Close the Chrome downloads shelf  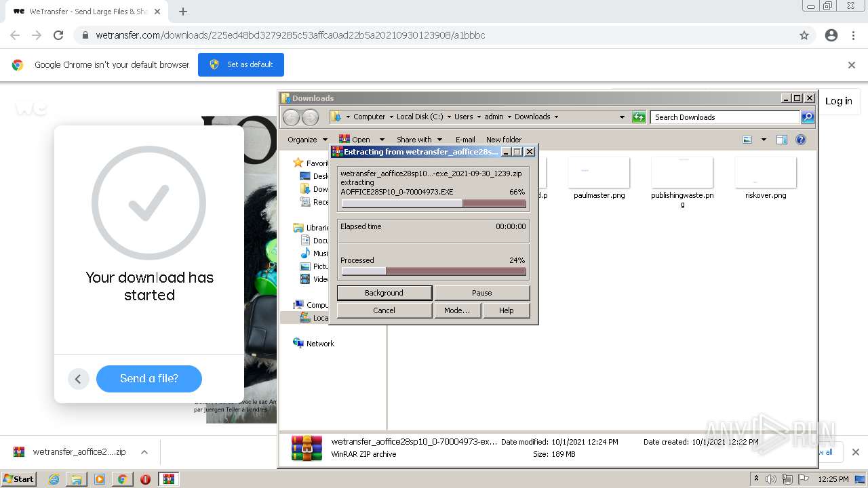pos(855,452)
